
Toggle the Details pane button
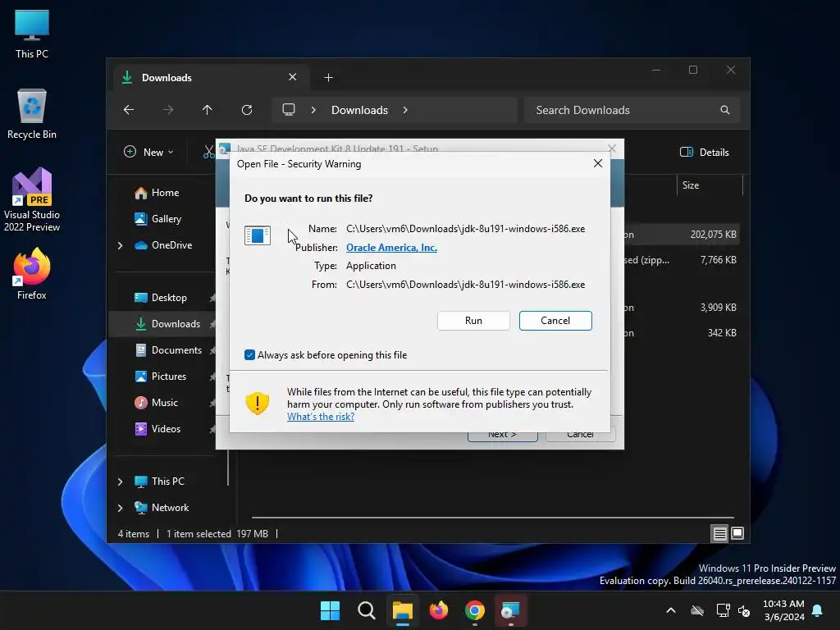(704, 152)
